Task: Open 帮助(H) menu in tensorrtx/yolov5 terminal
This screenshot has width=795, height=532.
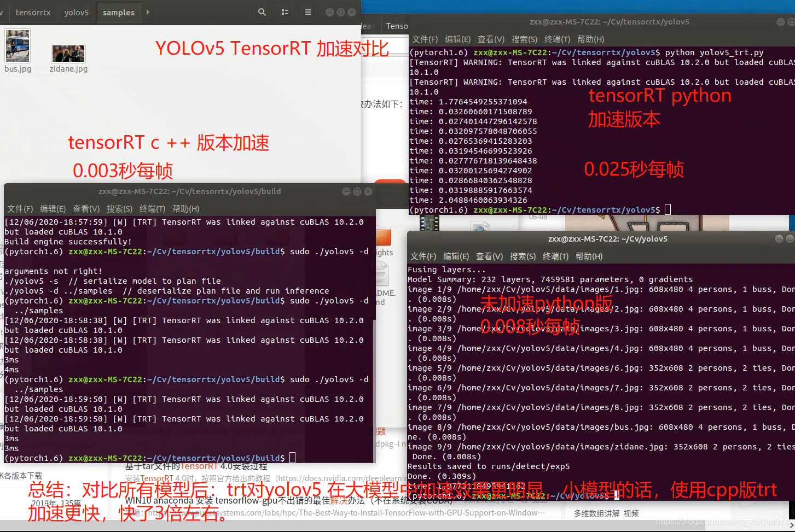Action: click(x=591, y=39)
